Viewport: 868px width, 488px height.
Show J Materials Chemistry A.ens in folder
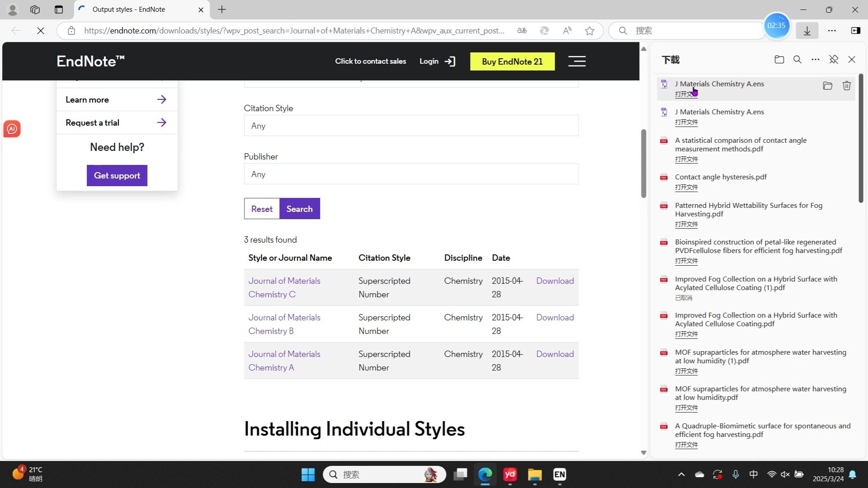[x=828, y=86]
